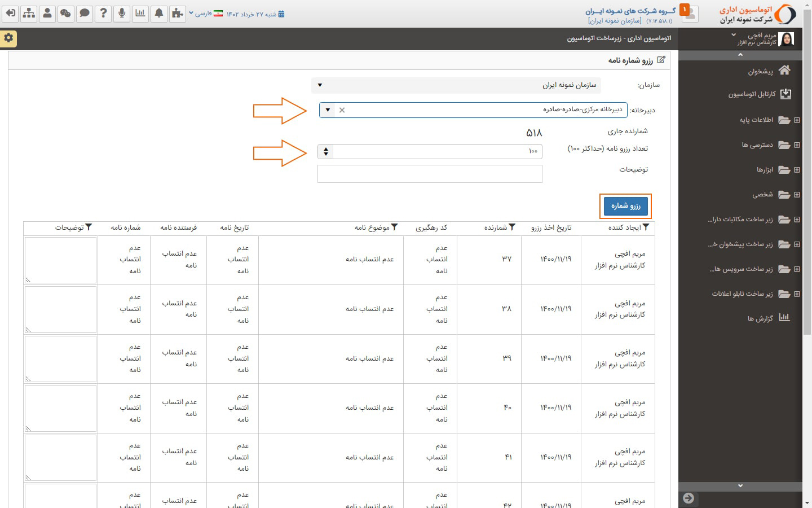This screenshot has width=812, height=508.
Task: Click the puzzle piece plugins icon
Action: pyautogui.click(x=177, y=13)
